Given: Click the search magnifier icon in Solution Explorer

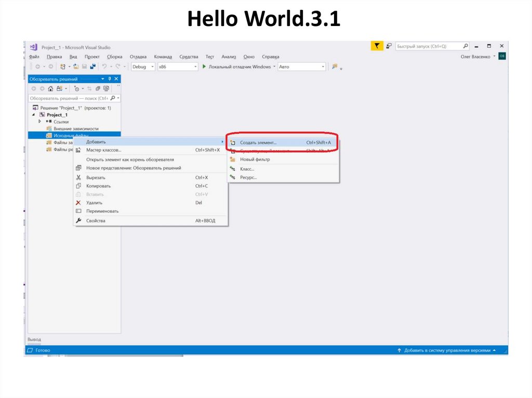Looking at the screenshot, I should coord(113,98).
